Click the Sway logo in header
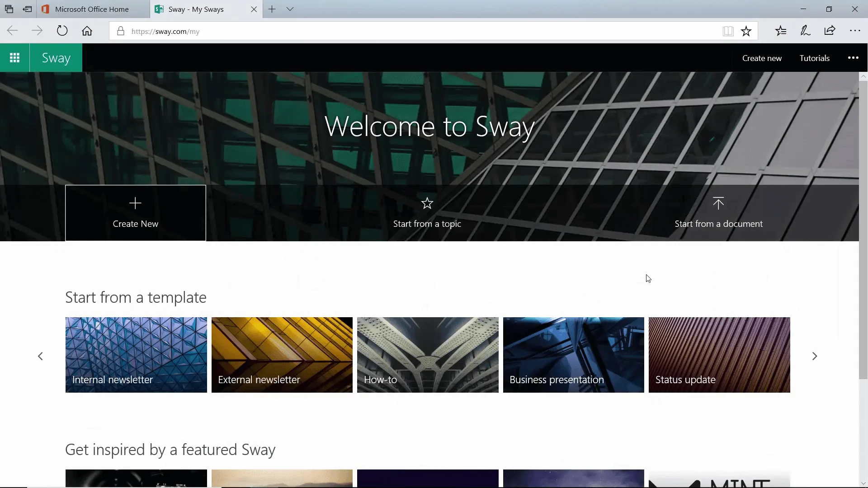The image size is (868, 488). pyautogui.click(x=56, y=58)
